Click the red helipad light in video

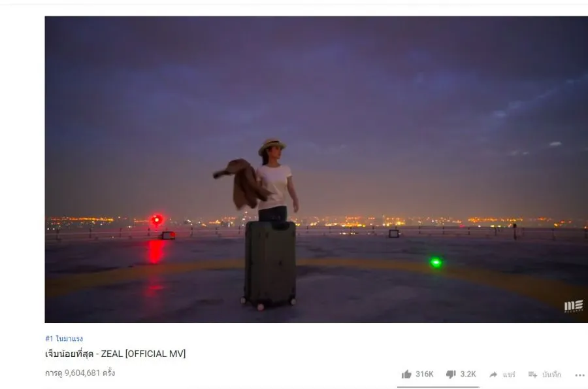(157, 220)
